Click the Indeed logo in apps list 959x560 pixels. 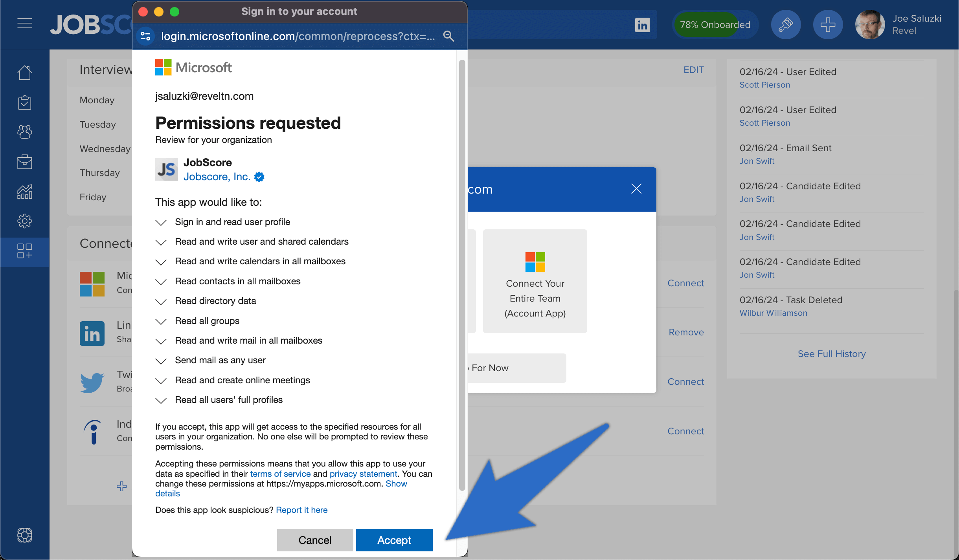pyautogui.click(x=93, y=432)
